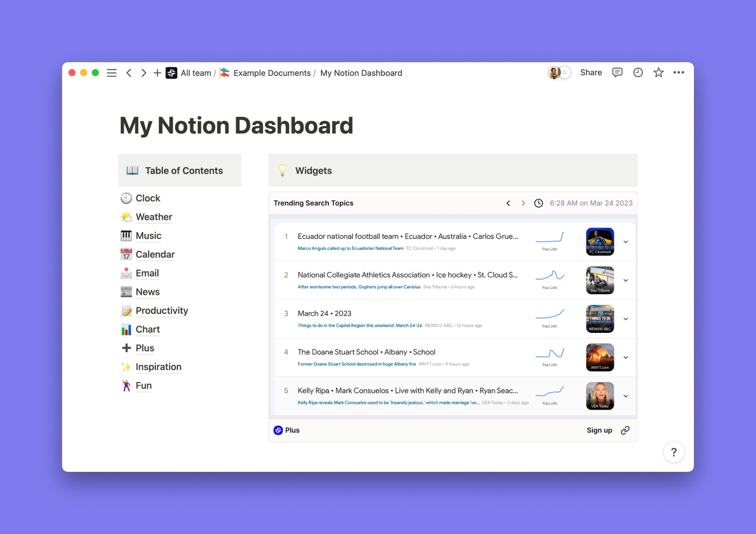Image resolution: width=756 pixels, height=534 pixels.
Task: Click the help question mark button
Action: [x=674, y=452]
